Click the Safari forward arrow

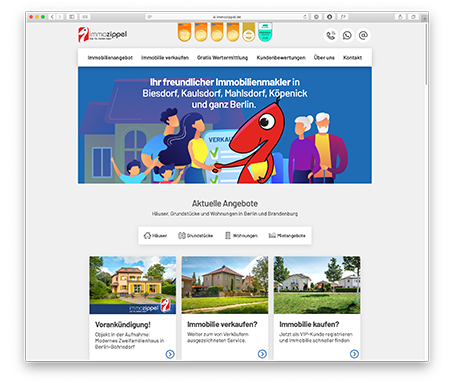pos(60,17)
